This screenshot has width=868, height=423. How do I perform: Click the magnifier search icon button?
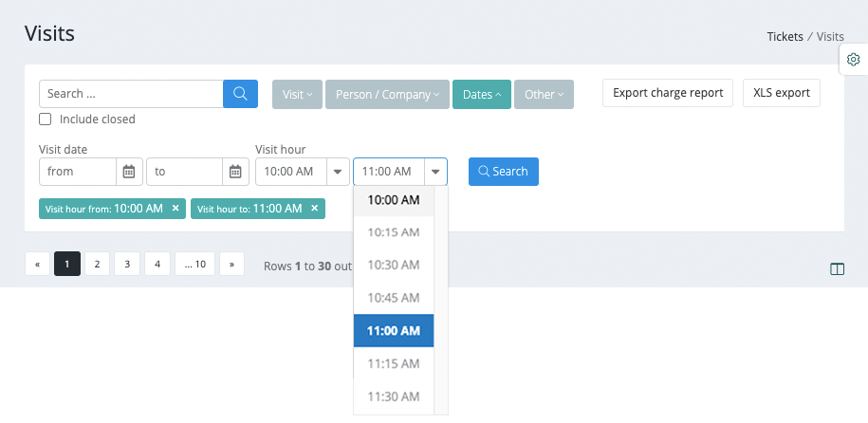tap(240, 94)
